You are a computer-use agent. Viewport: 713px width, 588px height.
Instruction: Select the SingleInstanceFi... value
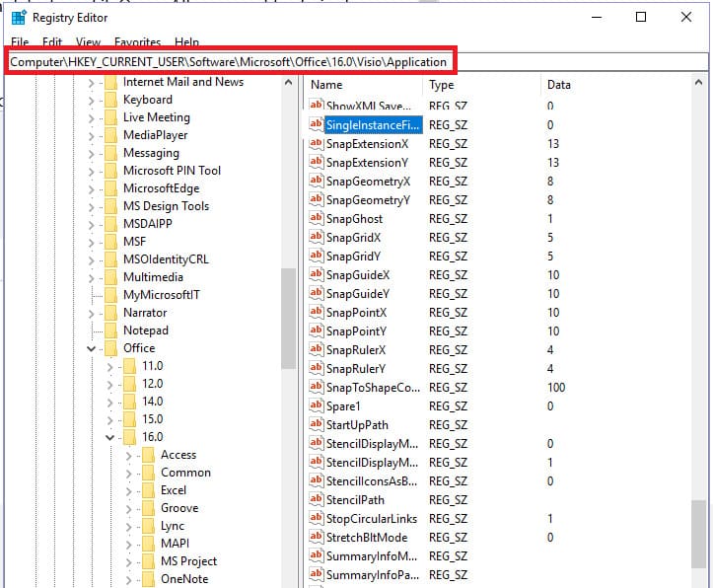click(x=374, y=125)
